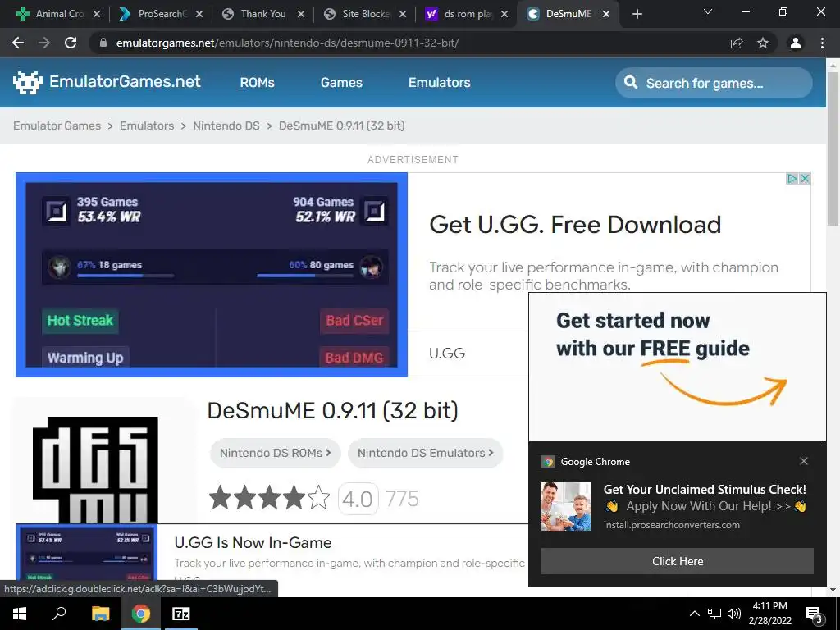Screen dimensions: 840x630
Task: Close the ds rom pla tab
Action: tap(504, 14)
